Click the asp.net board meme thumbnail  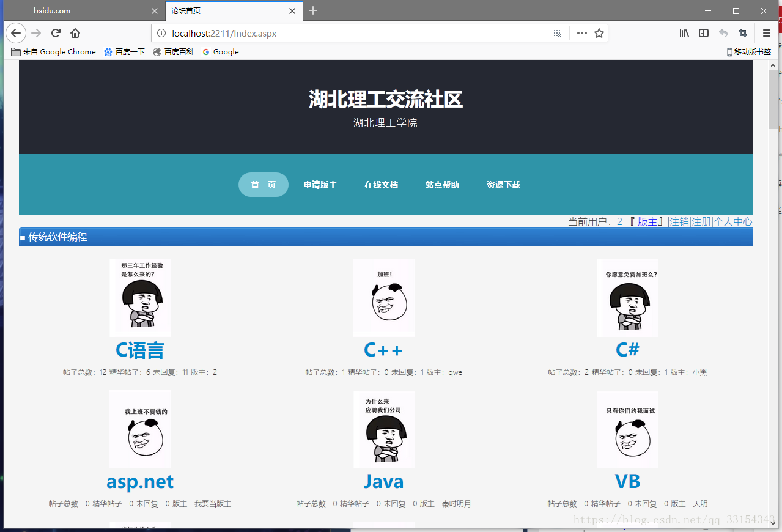[x=140, y=429]
